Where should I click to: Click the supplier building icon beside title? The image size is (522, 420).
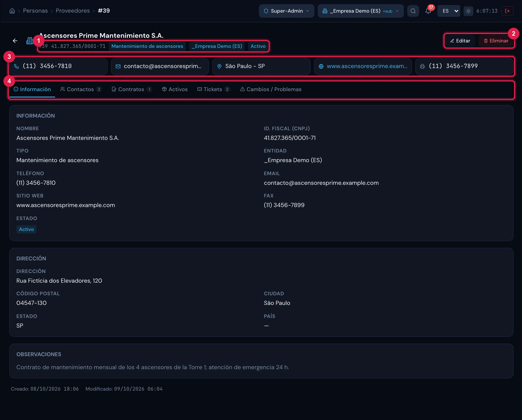point(30,41)
